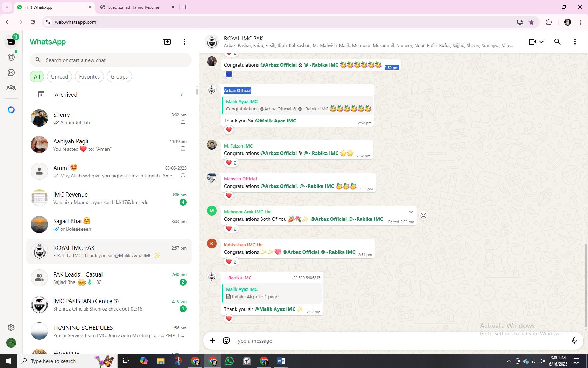This screenshot has width=588, height=368.
Task: Select the Groups chat filter
Action: point(119,76)
